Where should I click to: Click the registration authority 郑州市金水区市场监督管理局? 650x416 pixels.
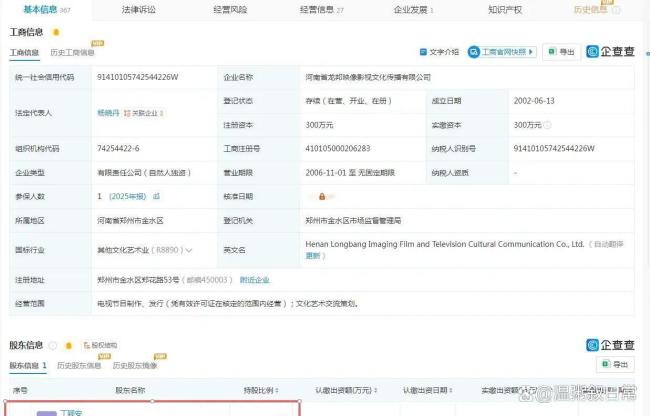pos(353,221)
